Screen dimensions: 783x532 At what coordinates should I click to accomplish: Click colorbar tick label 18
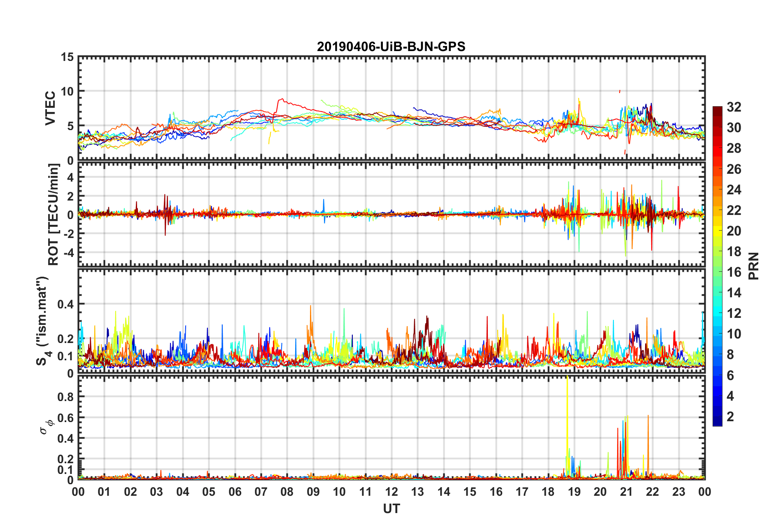[734, 251]
